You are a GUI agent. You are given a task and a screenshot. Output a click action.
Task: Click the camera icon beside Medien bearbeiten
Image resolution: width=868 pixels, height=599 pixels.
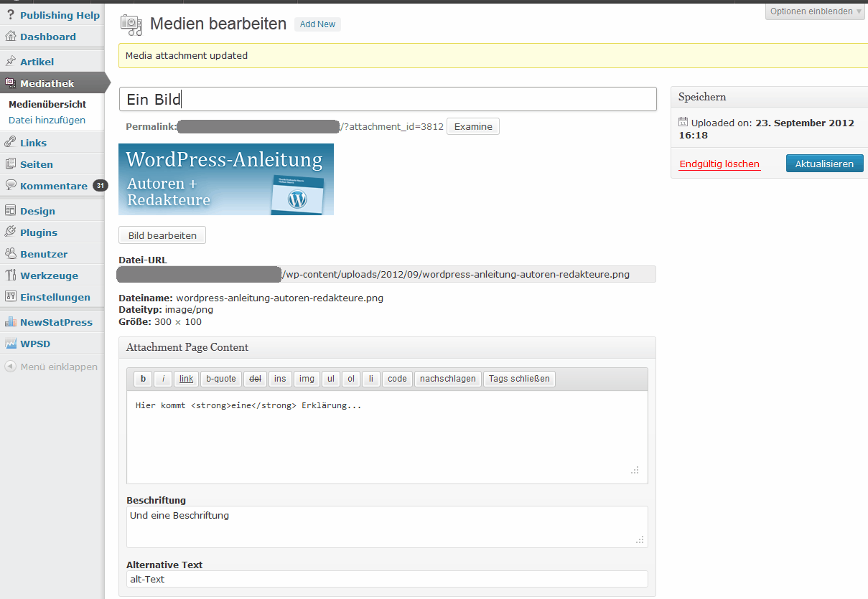point(131,25)
